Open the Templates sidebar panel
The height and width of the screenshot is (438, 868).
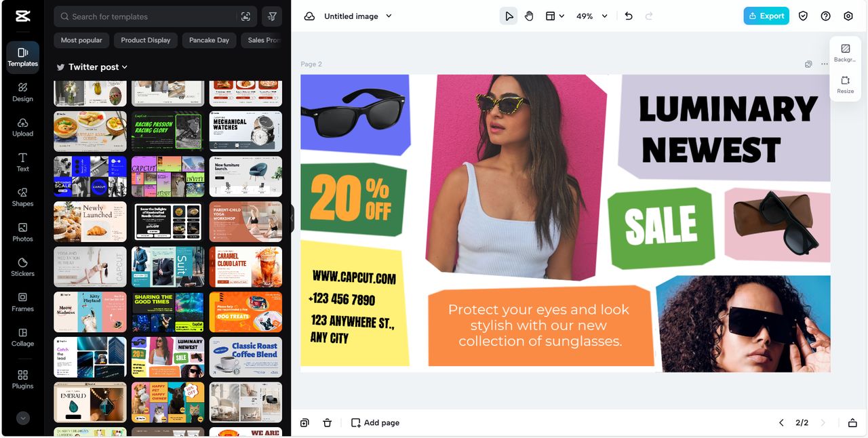pos(22,57)
